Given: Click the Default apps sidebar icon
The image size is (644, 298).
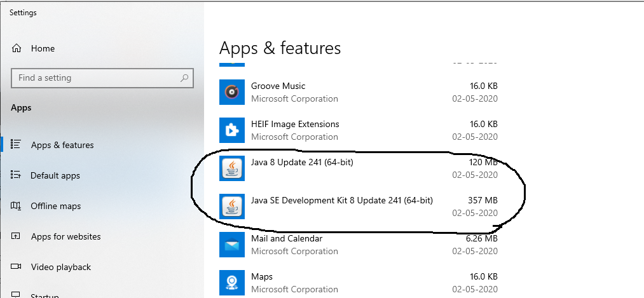Looking at the screenshot, I should coord(17,175).
